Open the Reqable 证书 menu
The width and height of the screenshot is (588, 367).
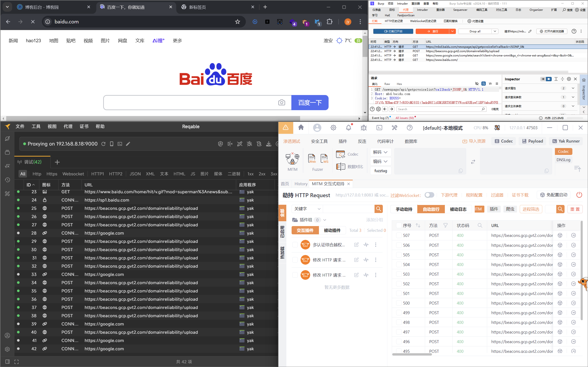[x=84, y=126]
